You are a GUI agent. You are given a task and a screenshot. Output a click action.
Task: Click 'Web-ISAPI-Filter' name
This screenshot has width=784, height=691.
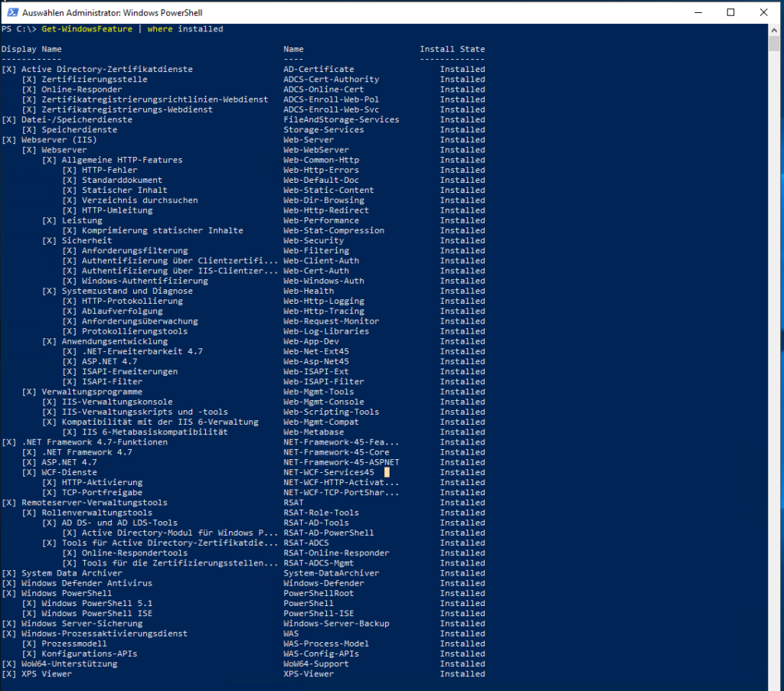tap(324, 381)
